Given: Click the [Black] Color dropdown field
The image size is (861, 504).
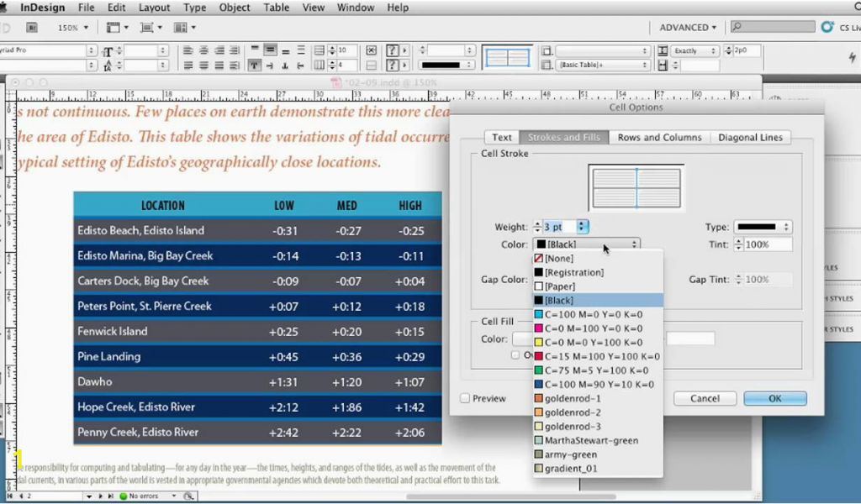Looking at the screenshot, I should [x=586, y=244].
